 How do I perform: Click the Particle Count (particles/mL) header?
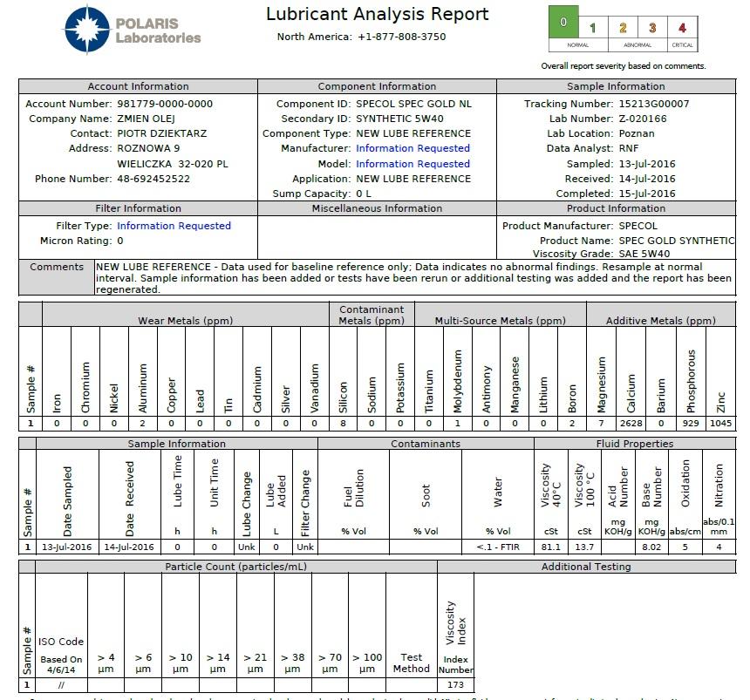coord(235,567)
